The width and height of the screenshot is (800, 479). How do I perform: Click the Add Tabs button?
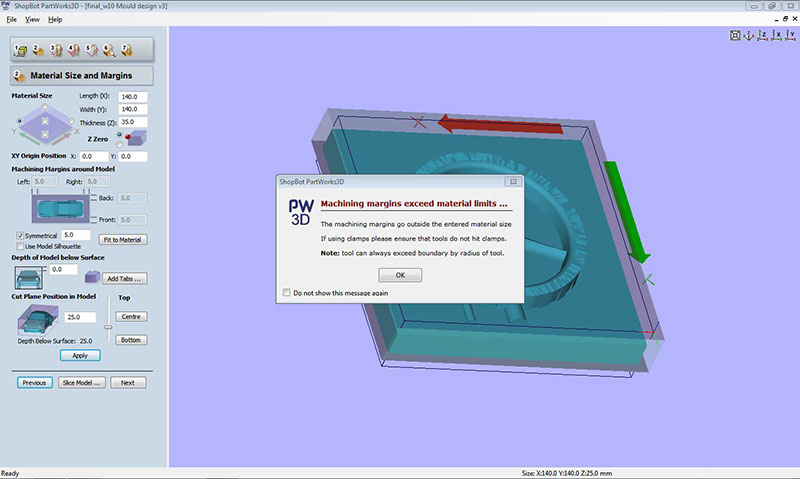(x=124, y=279)
